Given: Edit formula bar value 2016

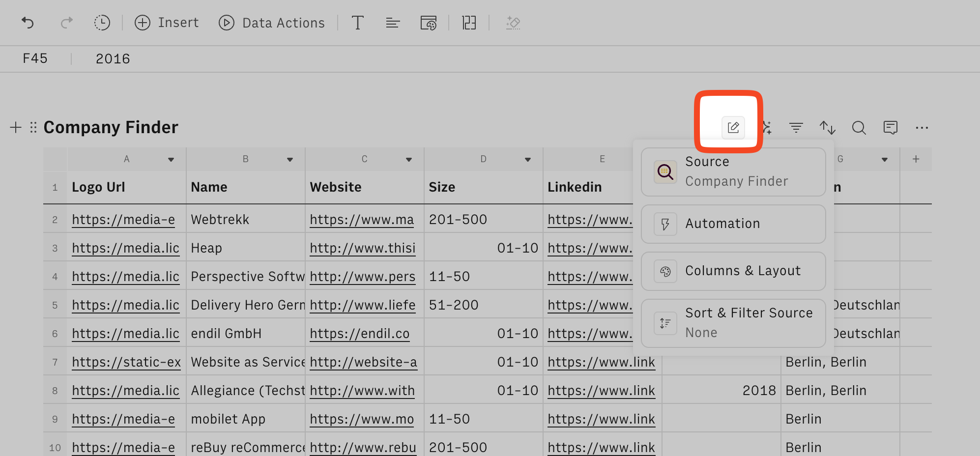Looking at the screenshot, I should tap(113, 59).
